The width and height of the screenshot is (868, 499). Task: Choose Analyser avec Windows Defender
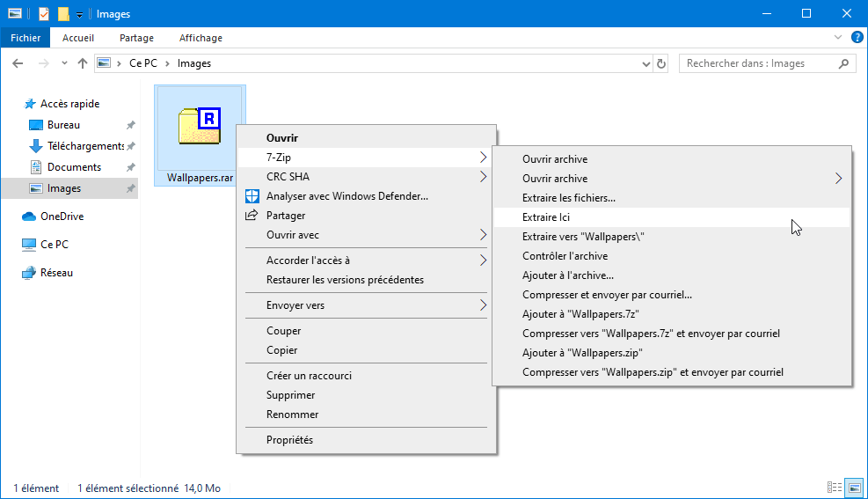tap(366, 196)
